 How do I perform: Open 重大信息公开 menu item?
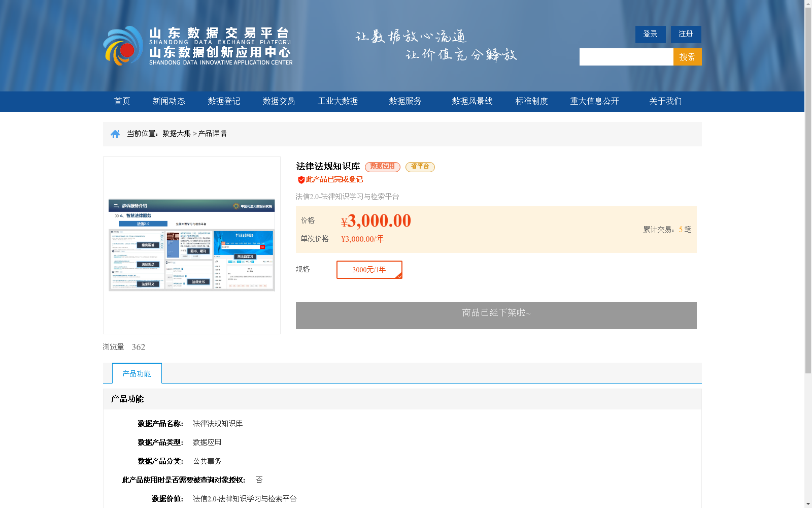594,101
